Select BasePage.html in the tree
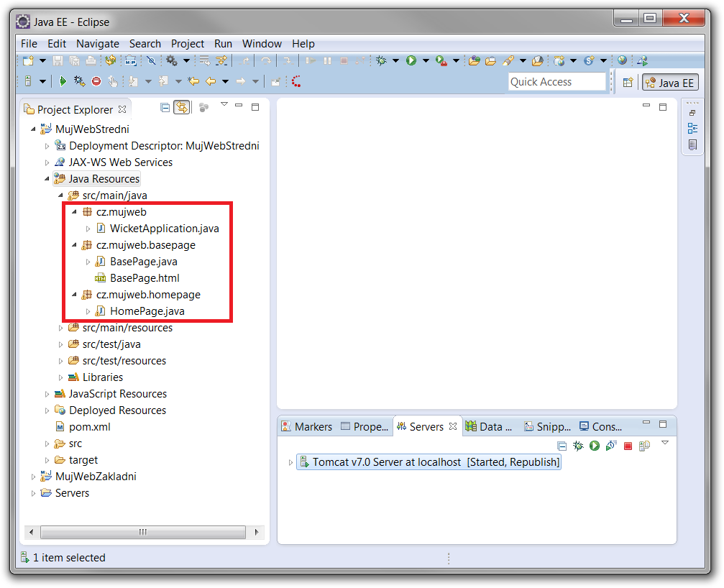Viewport: 724px width, 588px height. click(144, 278)
